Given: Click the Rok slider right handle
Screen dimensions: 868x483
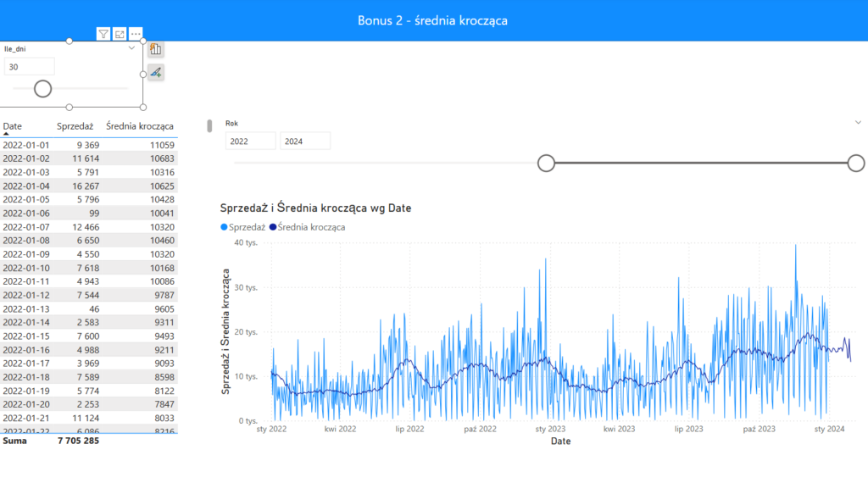Looking at the screenshot, I should pos(856,164).
